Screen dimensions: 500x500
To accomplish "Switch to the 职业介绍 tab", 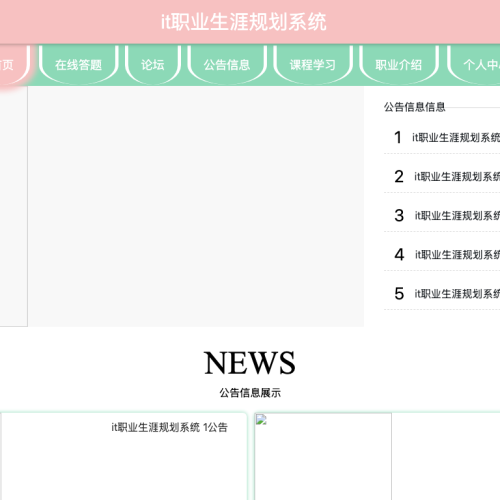I will pyautogui.click(x=399, y=65).
